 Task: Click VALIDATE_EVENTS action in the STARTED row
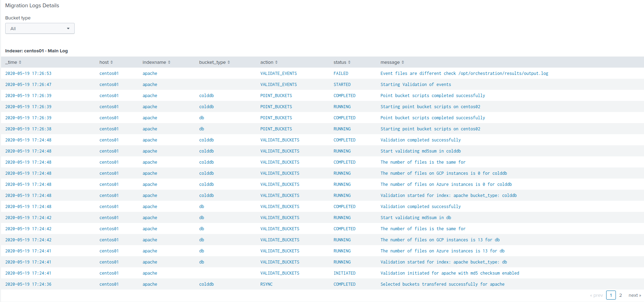(x=278, y=84)
